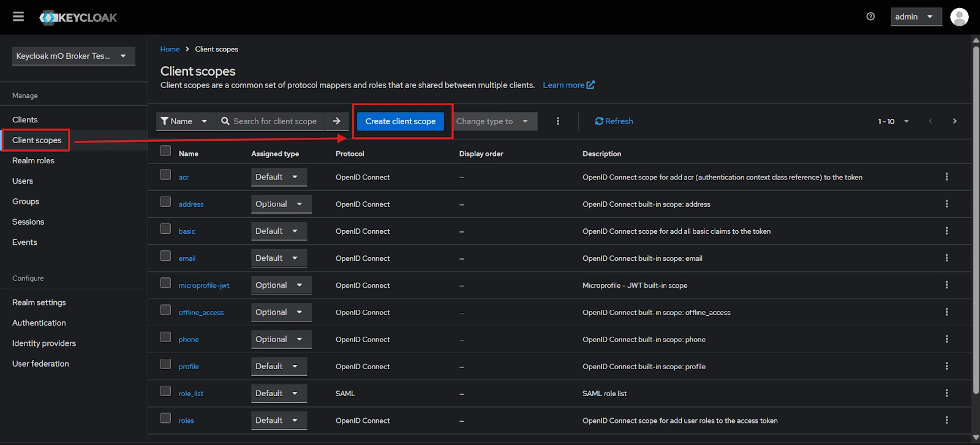Open kebab actions for microprofile-jwt row
Screen dimensions: 980x445
tap(946, 285)
